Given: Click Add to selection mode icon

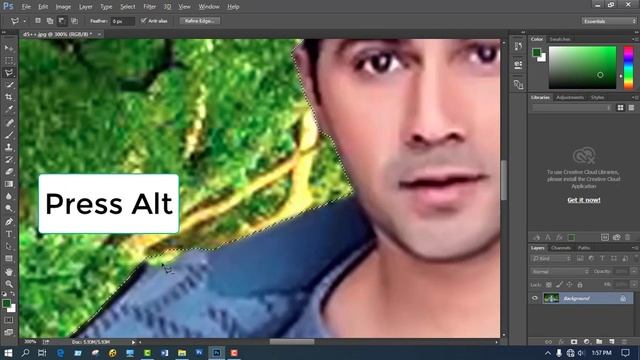Looking at the screenshot, I should [x=50, y=21].
